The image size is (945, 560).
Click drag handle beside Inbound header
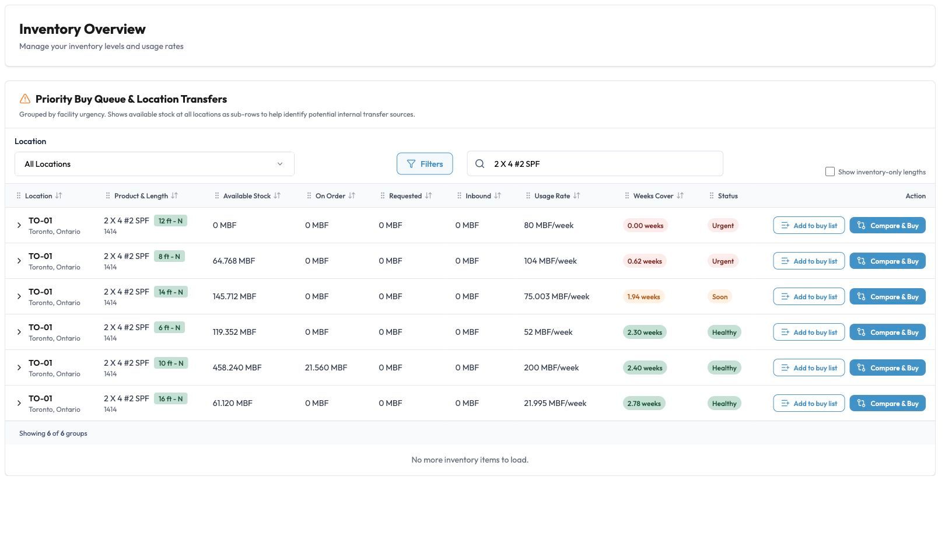(459, 196)
